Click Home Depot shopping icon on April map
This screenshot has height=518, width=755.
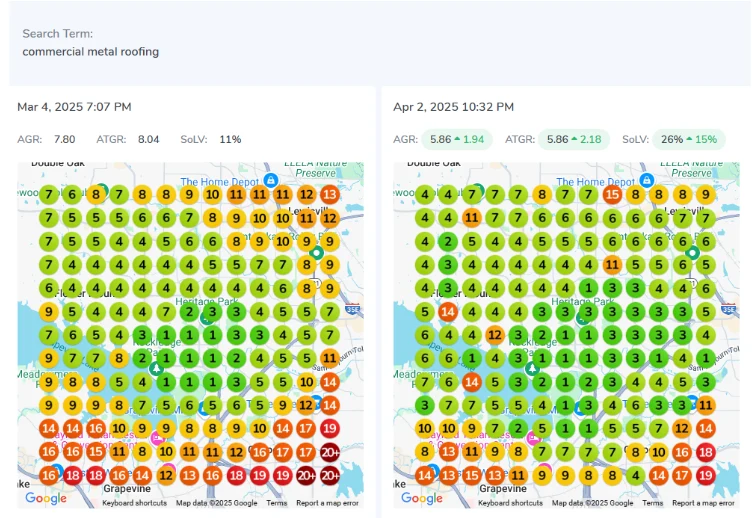[646, 180]
